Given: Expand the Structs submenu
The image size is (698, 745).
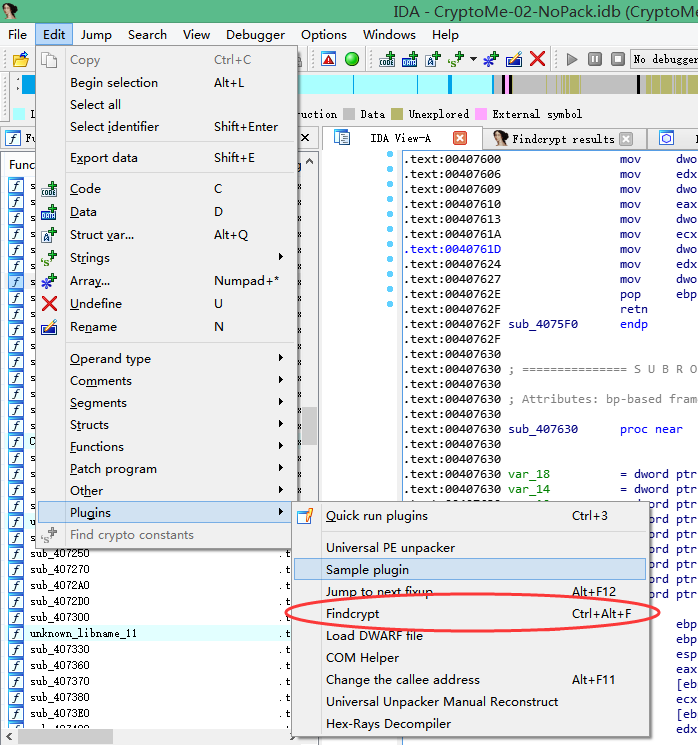Looking at the screenshot, I should (166, 425).
